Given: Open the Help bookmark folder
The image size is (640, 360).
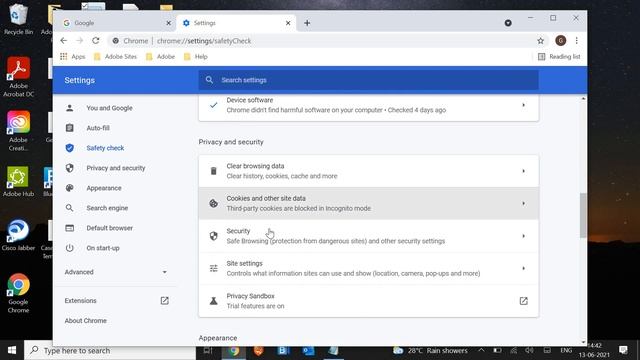Looking at the screenshot, I should coord(196,56).
